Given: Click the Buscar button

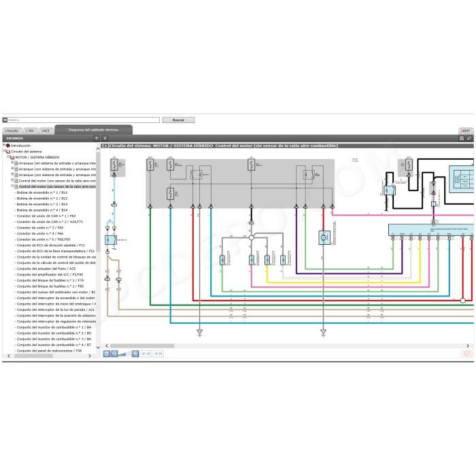Looking at the screenshot, I should pos(178,120).
